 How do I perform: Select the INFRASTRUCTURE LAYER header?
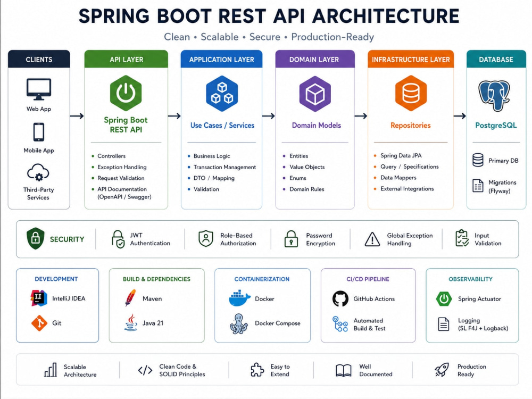click(x=411, y=60)
